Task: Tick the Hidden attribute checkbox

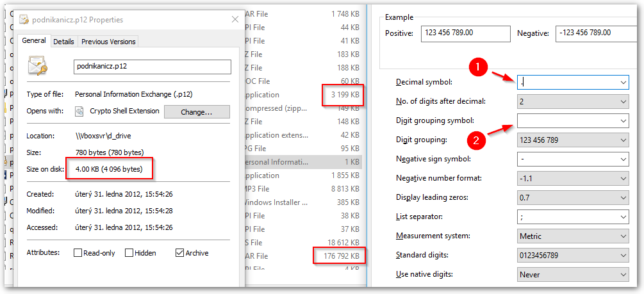Action: click(x=129, y=253)
